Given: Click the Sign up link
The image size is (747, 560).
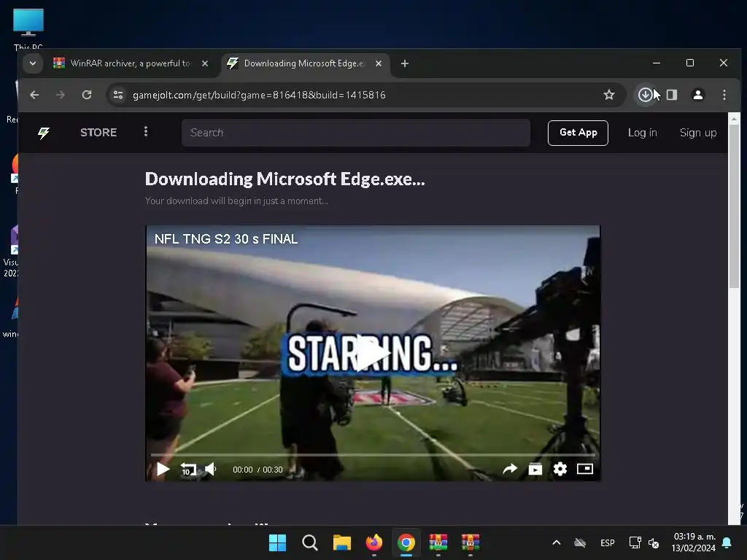Looking at the screenshot, I should (x=698, y=133).
